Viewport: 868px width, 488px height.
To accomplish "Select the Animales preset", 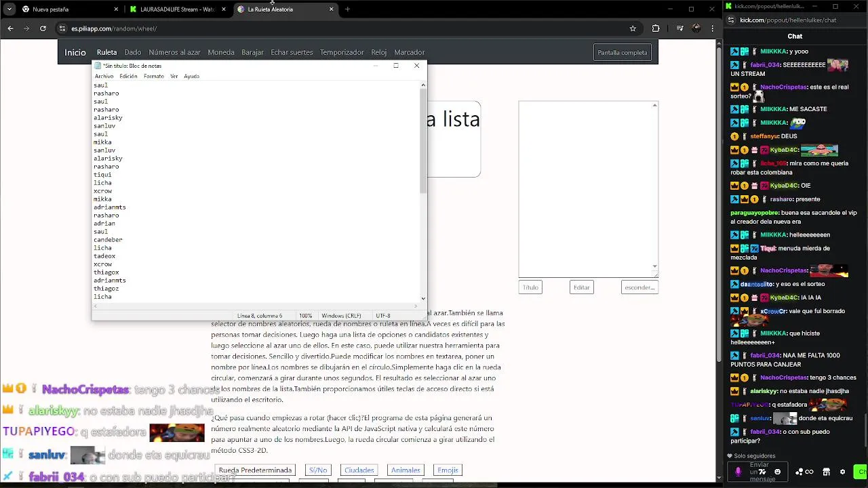I will [406, 470].
